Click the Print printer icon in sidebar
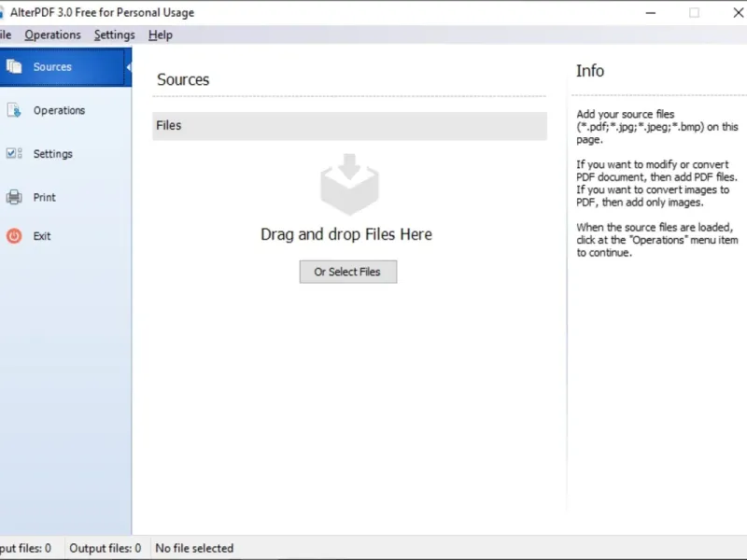Viewport: 747px width, 560px height. click(x=14, y=197)
